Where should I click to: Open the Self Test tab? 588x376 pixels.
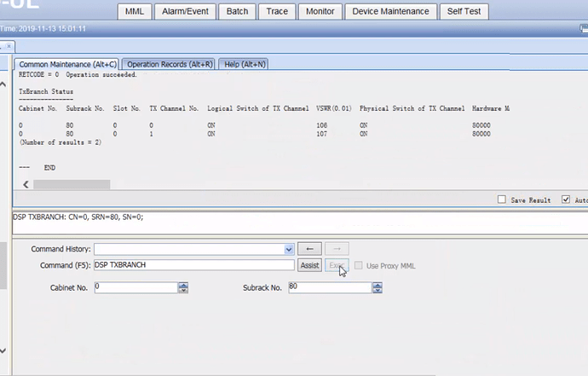[x=464, y=12]
